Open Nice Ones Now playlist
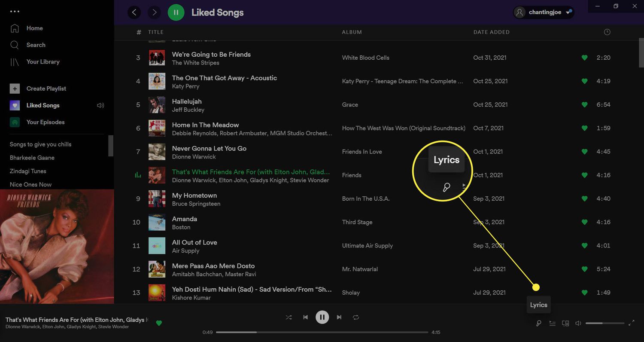Viewport: 644px width, 342px height. pos(30,184)
